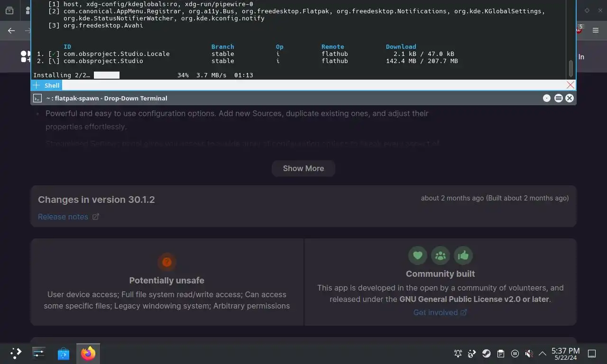Viewport: 607px width, 364px height.
Task: Click the heart community icon
Action: pos(417,255)
